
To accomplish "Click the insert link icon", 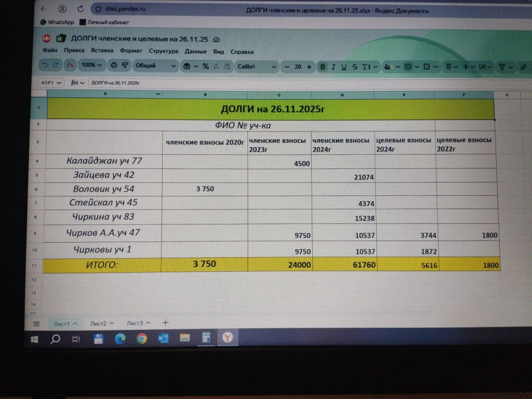I will [x=523, y=67].
